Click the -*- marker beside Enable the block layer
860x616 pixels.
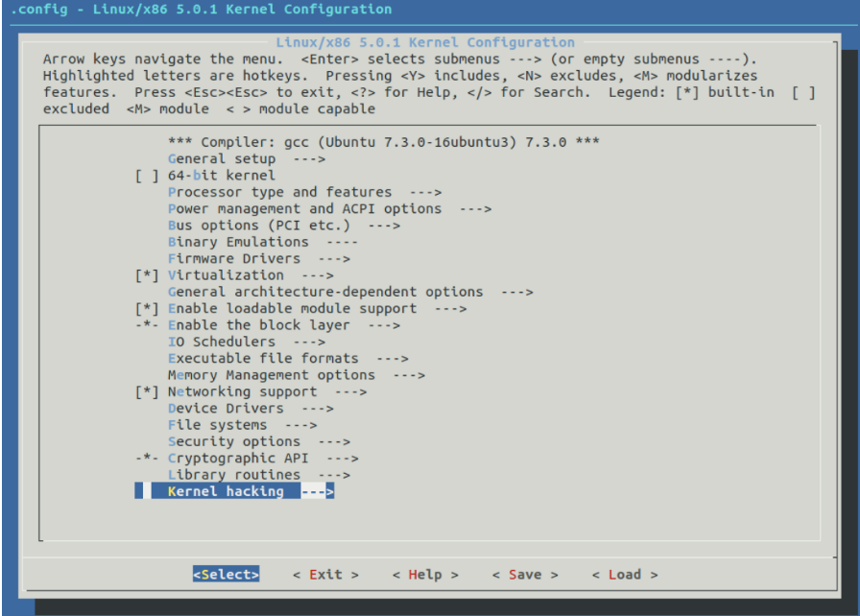[x=147, y=325]
